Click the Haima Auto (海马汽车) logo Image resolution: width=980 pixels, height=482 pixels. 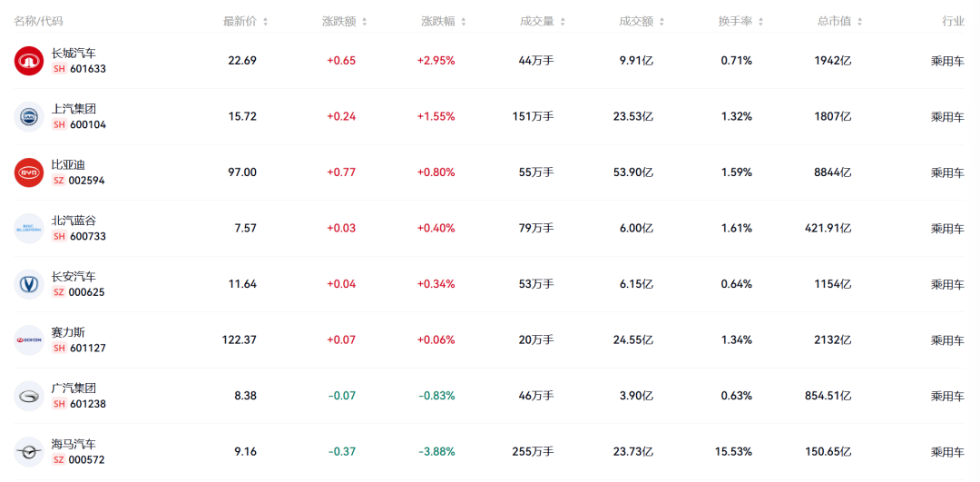click(29, 452)
